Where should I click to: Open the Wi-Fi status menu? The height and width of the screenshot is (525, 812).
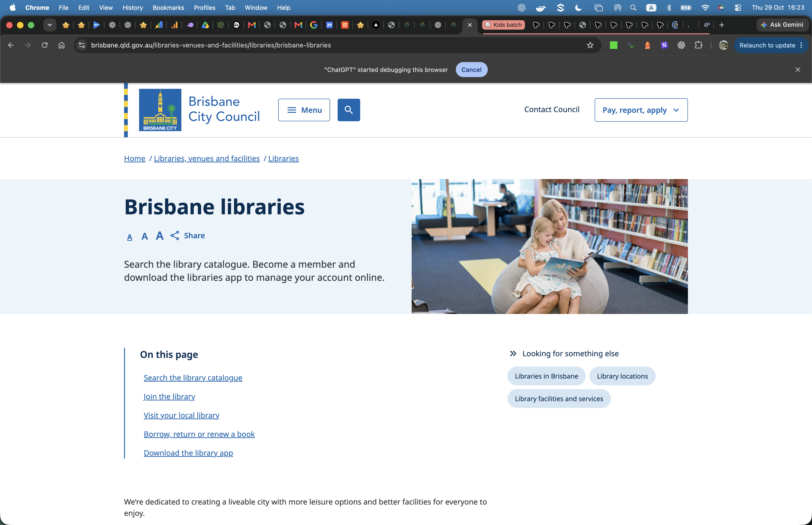pyautogui.click(x=705, y=8)
